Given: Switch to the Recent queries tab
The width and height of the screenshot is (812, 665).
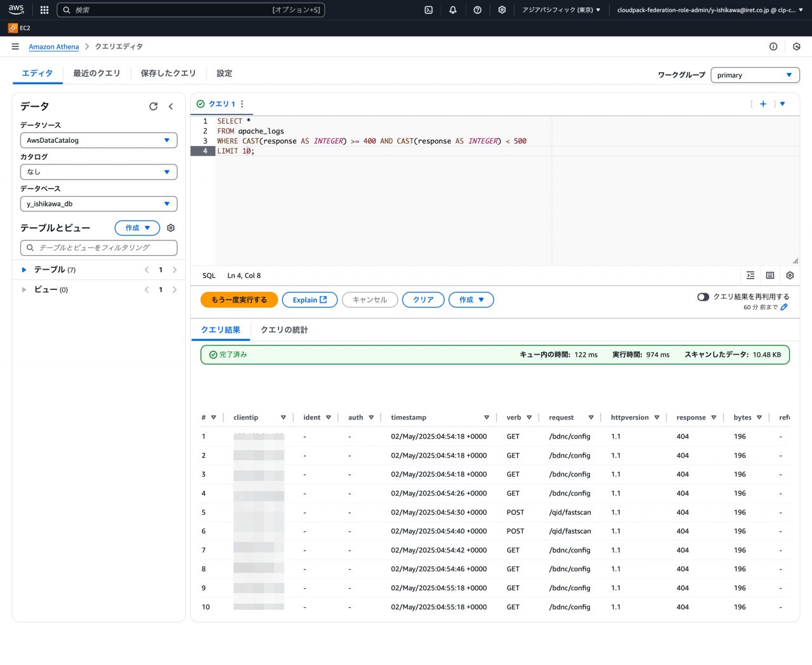Looking at the screenshot, I should pyautogui.click(x=96, y=73).
